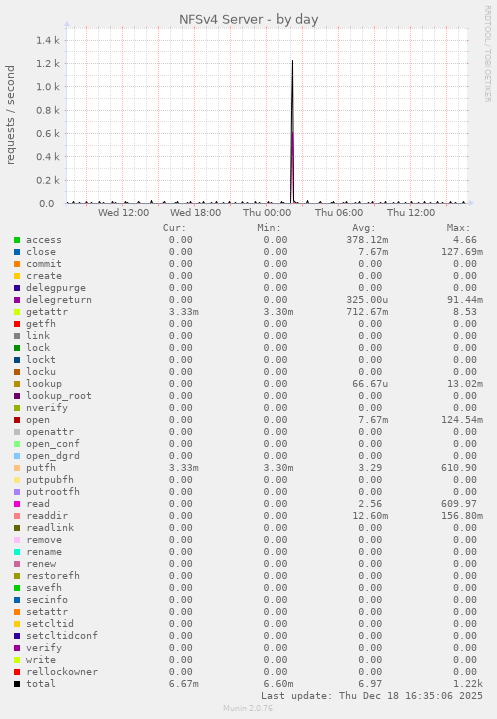Click close Max value 127.69m

click(x=462, y=252)
